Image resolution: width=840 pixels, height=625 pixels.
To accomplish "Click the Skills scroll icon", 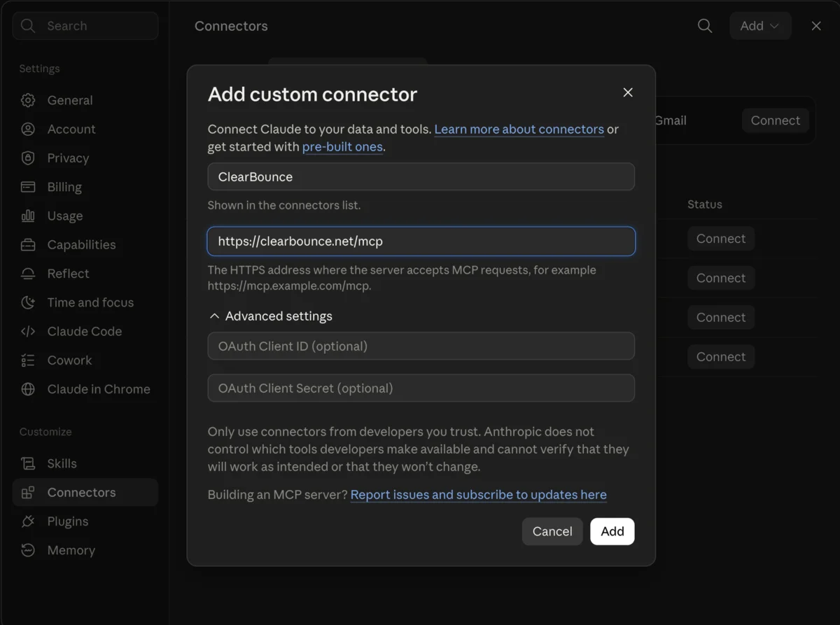I will tap(28, 463).
